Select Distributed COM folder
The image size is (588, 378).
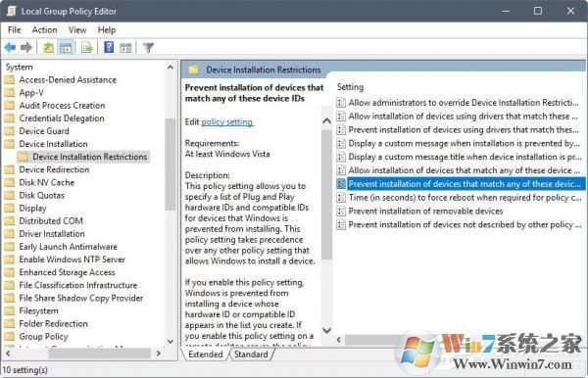pos(51,221)
